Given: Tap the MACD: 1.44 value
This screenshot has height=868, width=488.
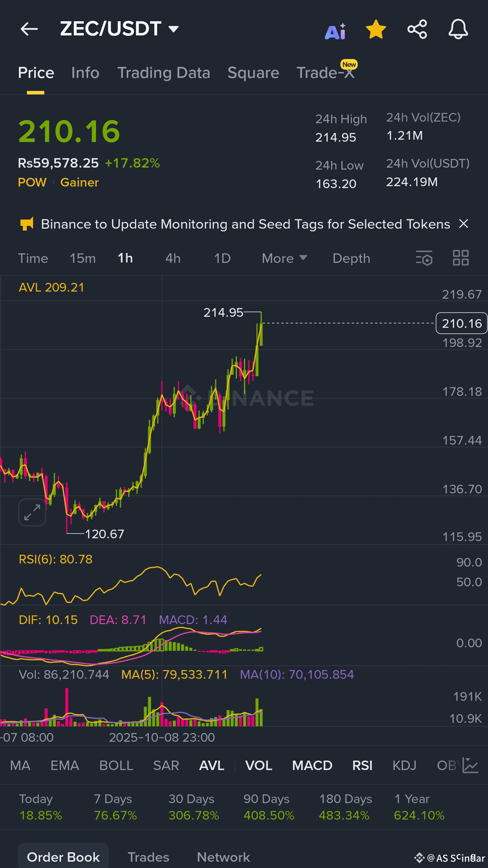Looking at the screenshot, I should click(x=193, y=620).
